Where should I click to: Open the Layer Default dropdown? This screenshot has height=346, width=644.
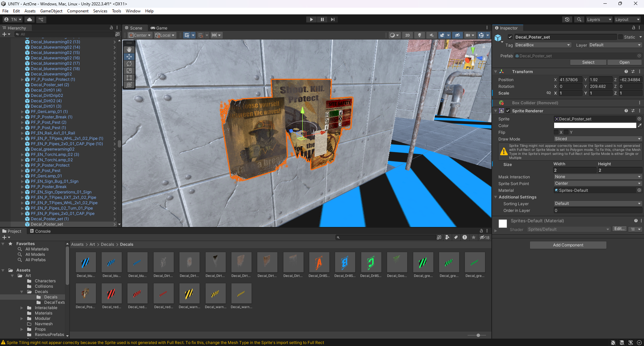[x=615, y=45]
